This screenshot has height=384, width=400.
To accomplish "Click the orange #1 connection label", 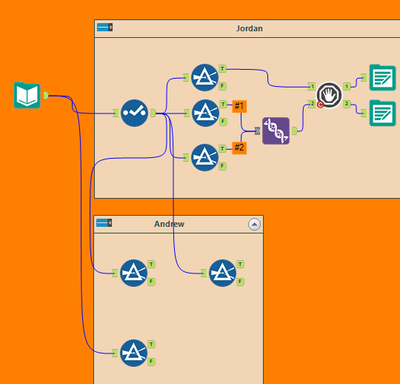I will tap(239, 106).
